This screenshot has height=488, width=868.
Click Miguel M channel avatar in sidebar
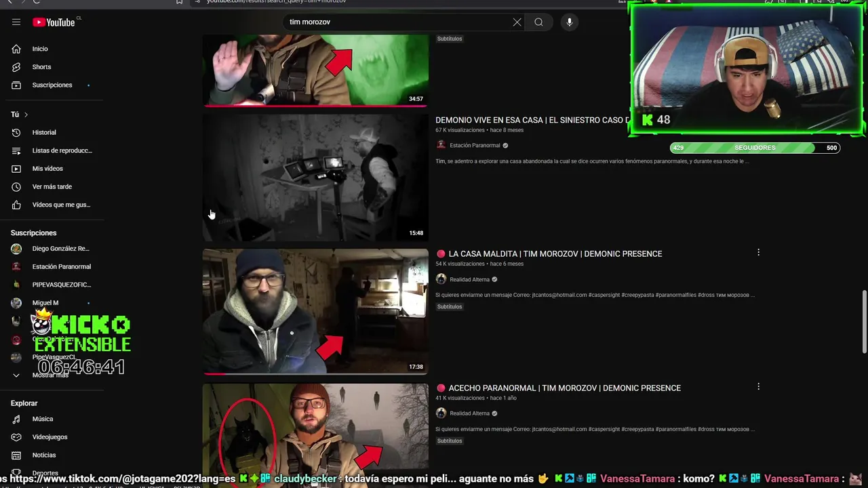(16, 303)
